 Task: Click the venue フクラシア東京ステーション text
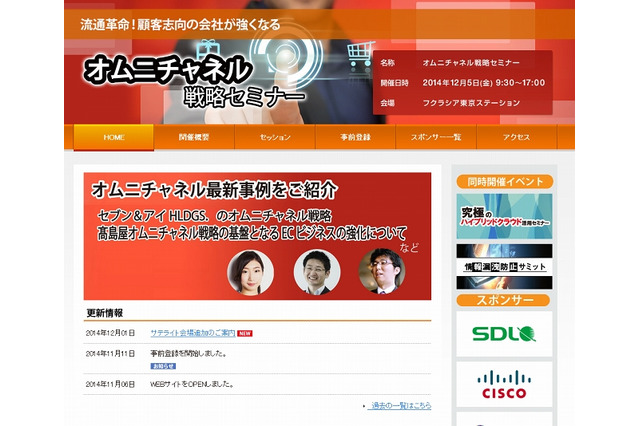(471, 103)
